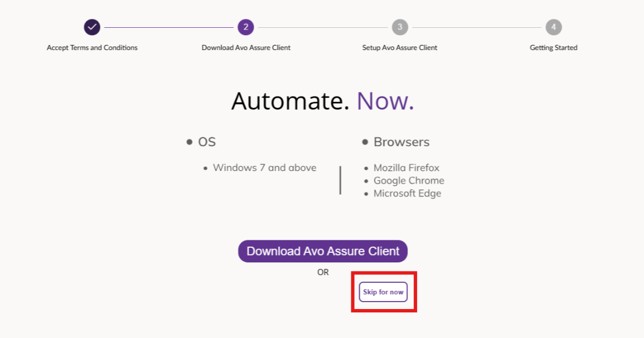
Task: Click the completed checkmark step icon
Action: (92, 27)
